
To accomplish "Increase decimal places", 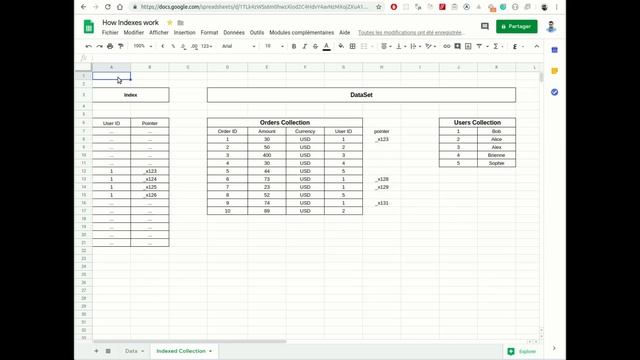I will pyautogui.click(x=194, y=47).
